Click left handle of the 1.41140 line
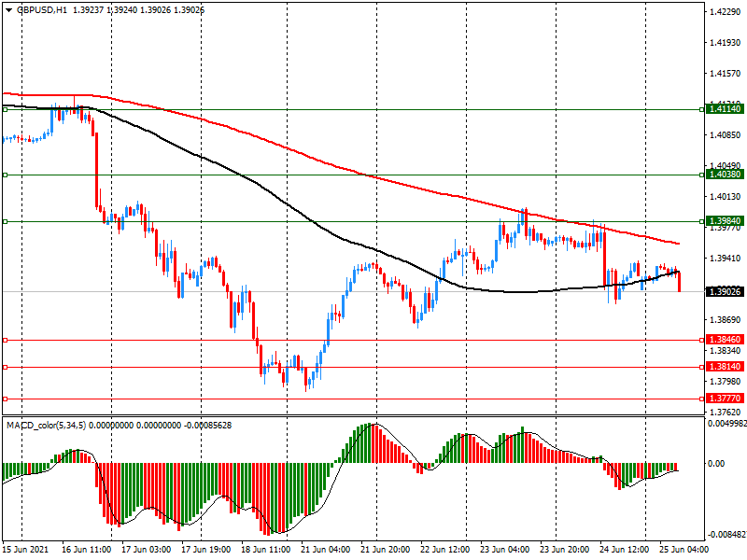This screenshot has width=747, height=560. (6, 110)
